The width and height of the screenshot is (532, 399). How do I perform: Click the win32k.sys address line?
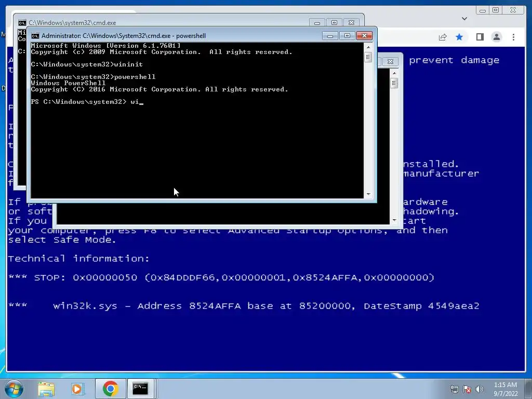244,306
